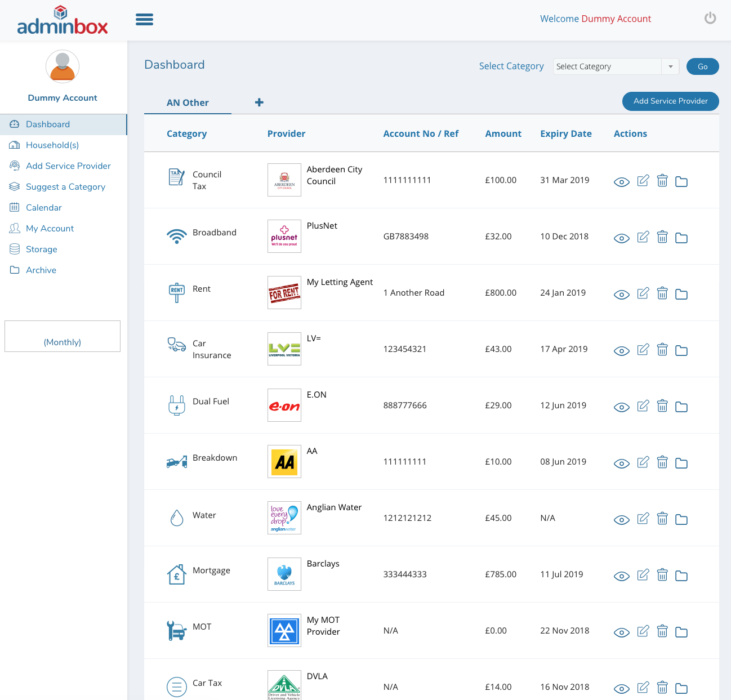Edit the Broadband PlusNet entry
Image resolution: width=731 pixels, height=700 pixels.
643,237
